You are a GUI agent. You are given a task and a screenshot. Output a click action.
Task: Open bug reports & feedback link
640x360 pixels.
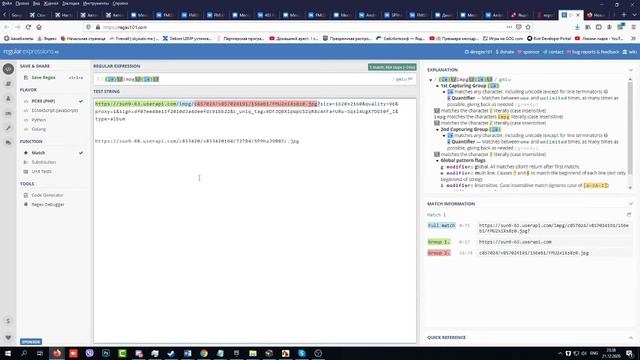click(x=593, y=52)
